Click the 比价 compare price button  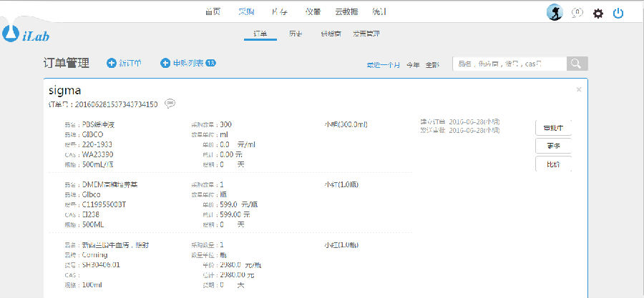pyautogui.click(x=553, y=164)
